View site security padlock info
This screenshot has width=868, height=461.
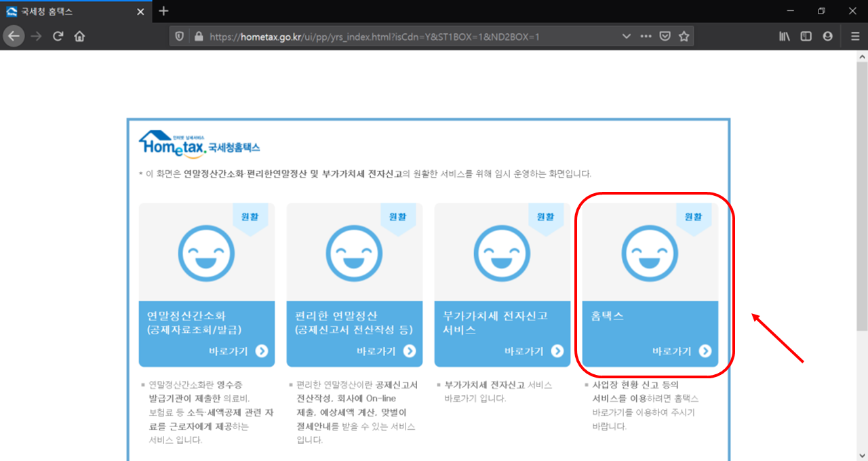(198, 37)
